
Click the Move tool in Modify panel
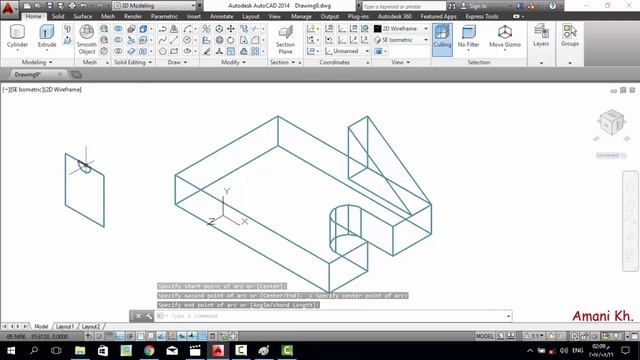pos(231,29)
